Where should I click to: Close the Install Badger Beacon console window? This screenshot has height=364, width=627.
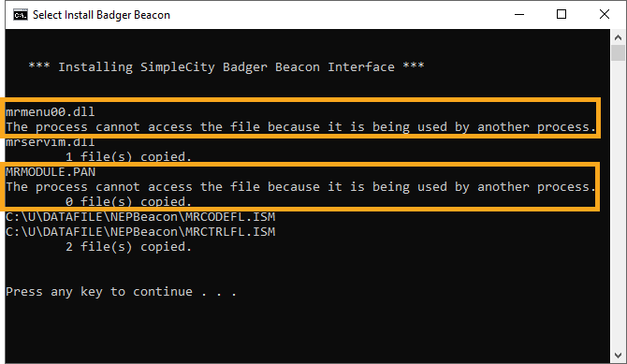[605, 15]
